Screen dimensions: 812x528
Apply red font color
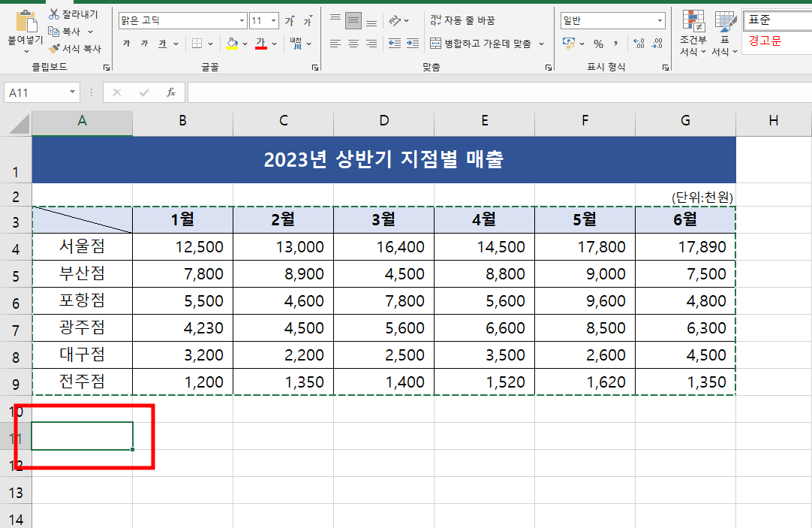[261, 44]
